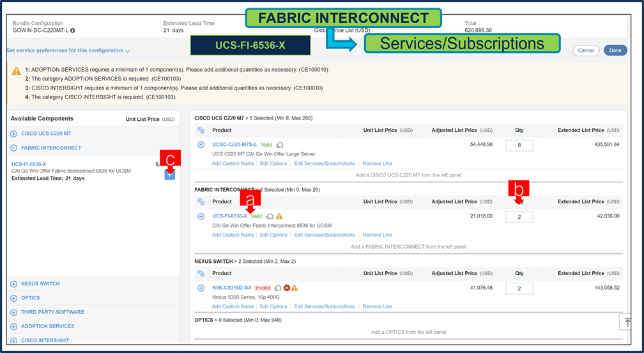Click Remove Line for UCS-FI-6536-X
The image size is (644, 353).
378,235
